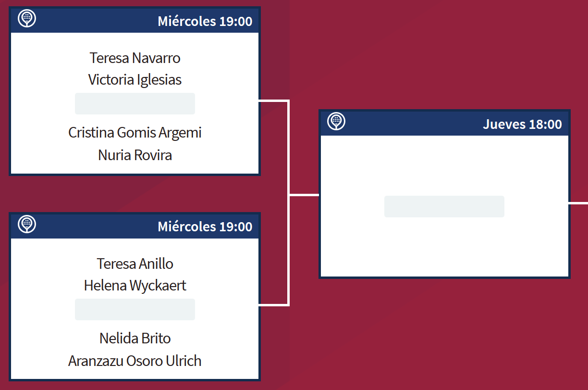Open Aranzazu Osoro Ulrich's player entry
The height and width of the screenshot is (390, 588).
tap(135, 361)
